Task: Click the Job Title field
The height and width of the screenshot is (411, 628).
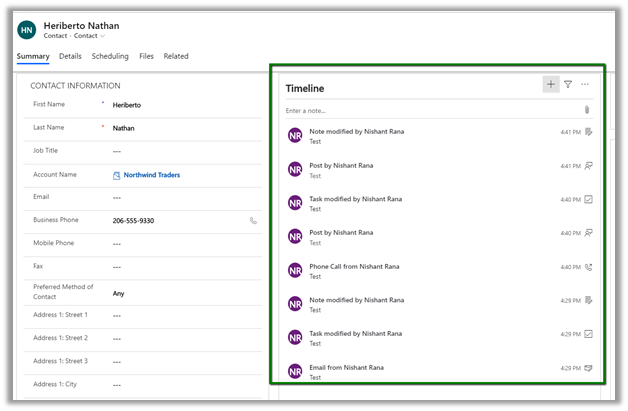Action: 180,151
